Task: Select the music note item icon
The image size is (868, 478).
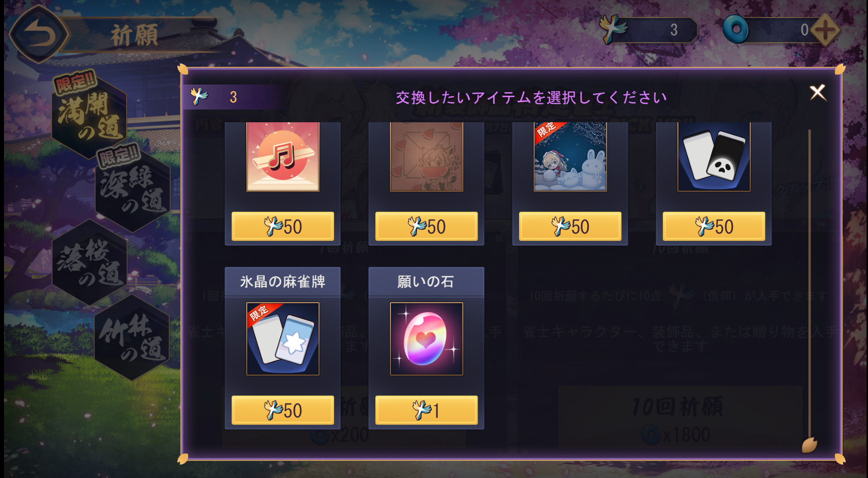Action: [283, 157]
